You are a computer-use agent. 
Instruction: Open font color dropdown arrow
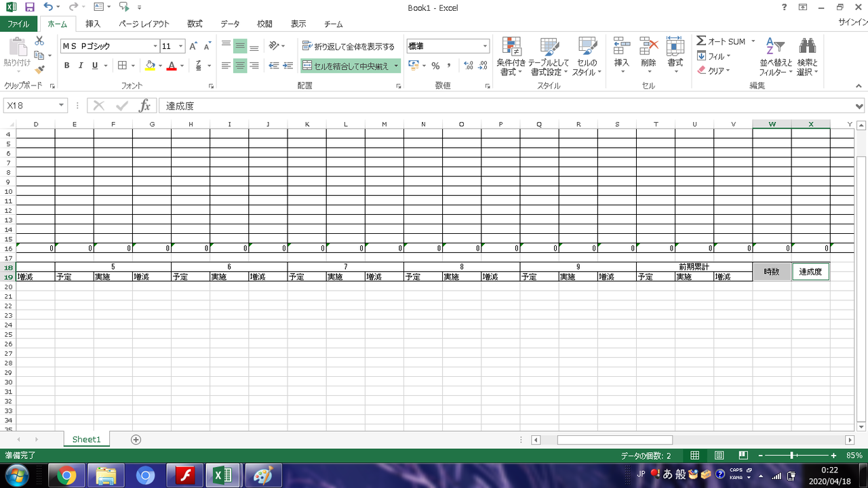point(182,66)
